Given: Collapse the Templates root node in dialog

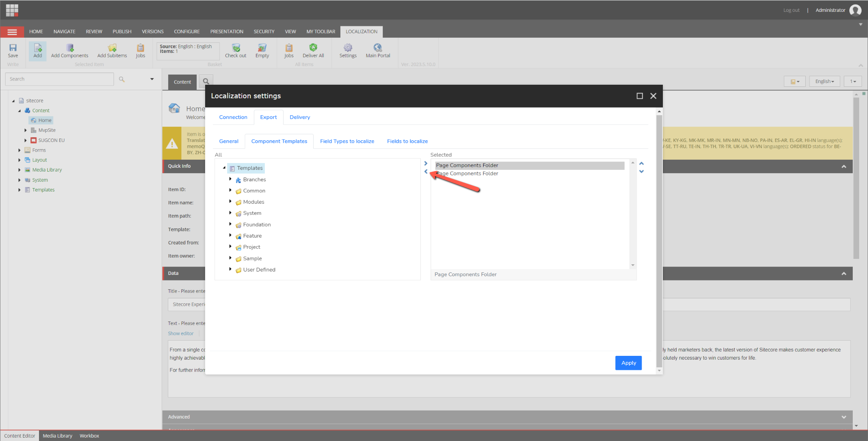Looking at the screenshot, I should pos(224,168).
